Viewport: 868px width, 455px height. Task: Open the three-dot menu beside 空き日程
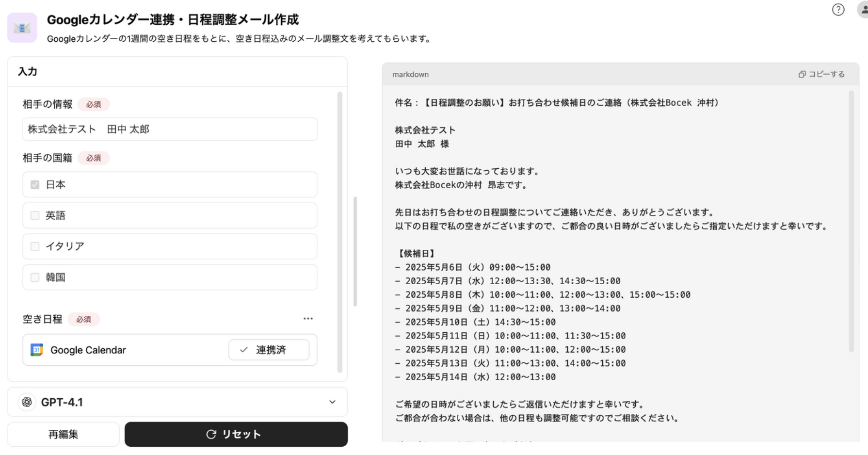pos(308,319)
